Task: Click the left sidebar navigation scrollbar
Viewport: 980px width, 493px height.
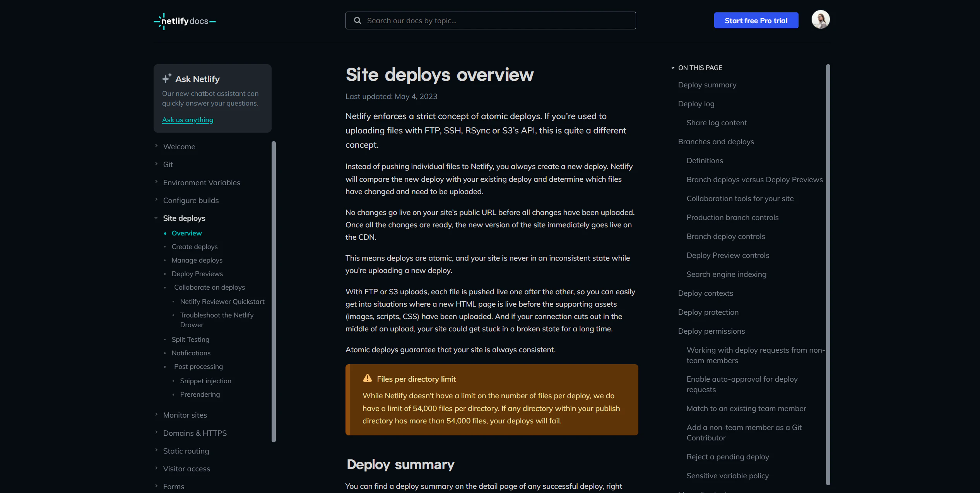Action: (x=274, y=292)
